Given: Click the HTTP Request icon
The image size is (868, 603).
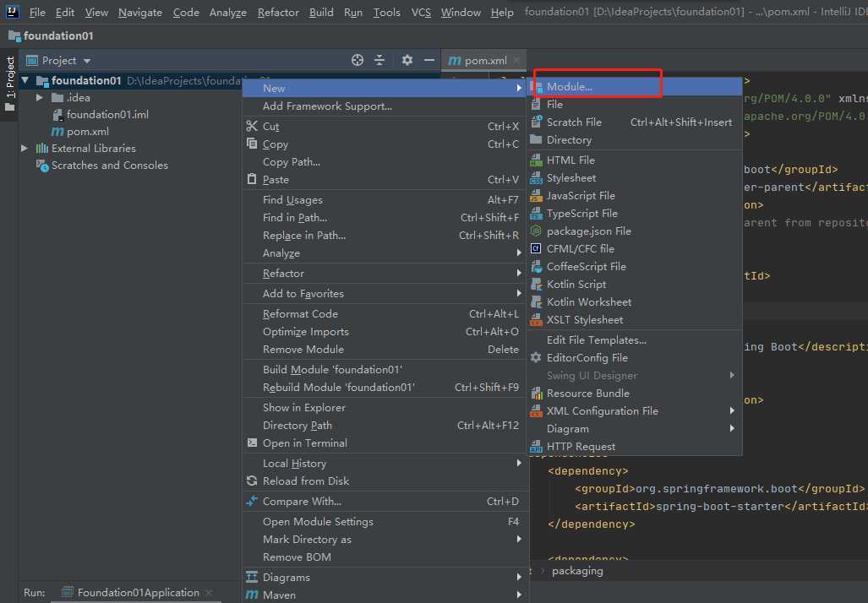Looking at the screenshot, I should point(536,446).
